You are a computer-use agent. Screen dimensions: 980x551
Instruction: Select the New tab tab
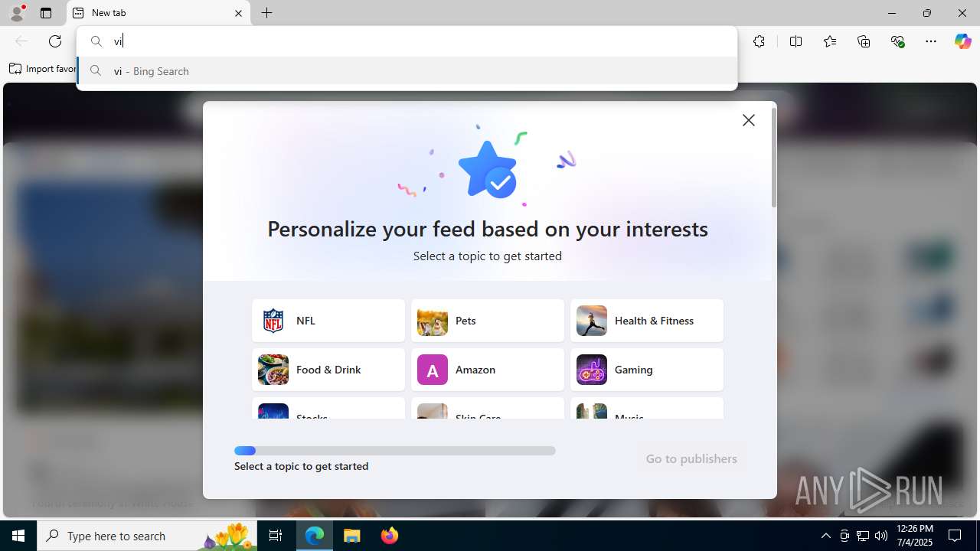158,13
